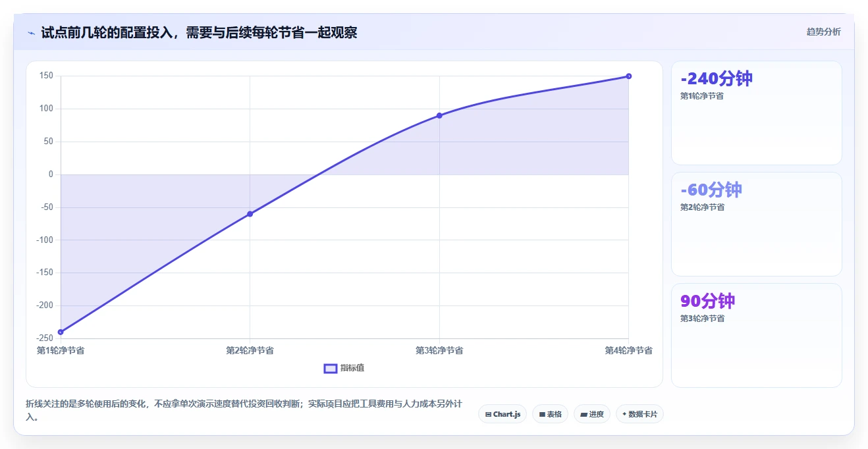This screenshot has height=449, width=868.
Task: Click the chart title starting 试点前几轮的配置投入
Action: point(199,32)
